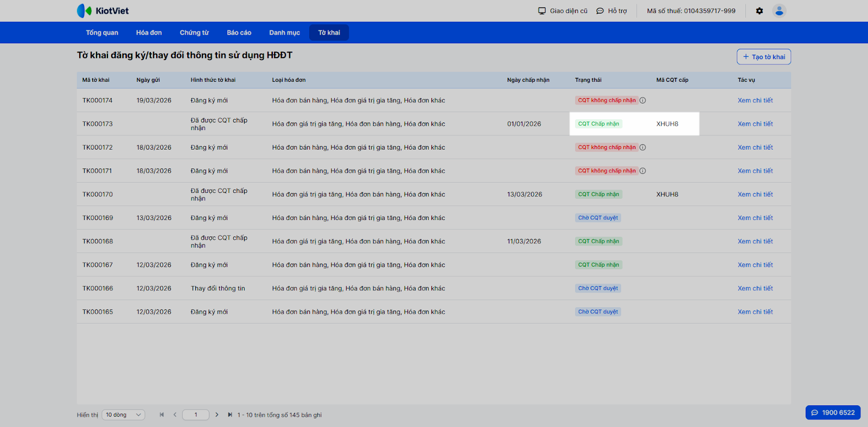Select declaration code TK000170
Image resolution: width=868 pixels, height=427 pixels.
pos(98,194)
